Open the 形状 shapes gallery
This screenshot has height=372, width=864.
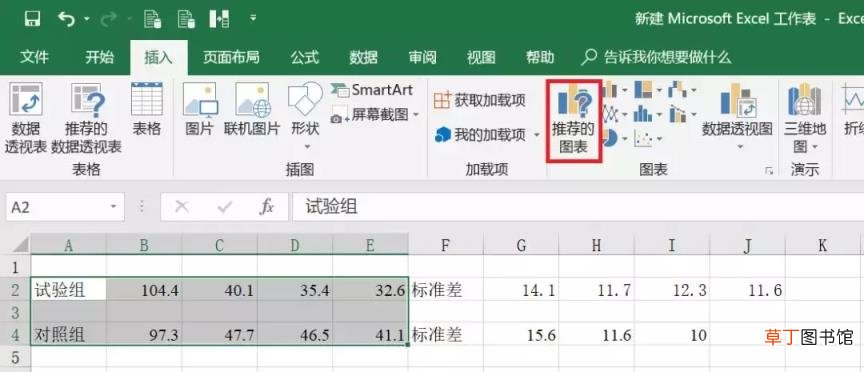click(x=305, y=117)
